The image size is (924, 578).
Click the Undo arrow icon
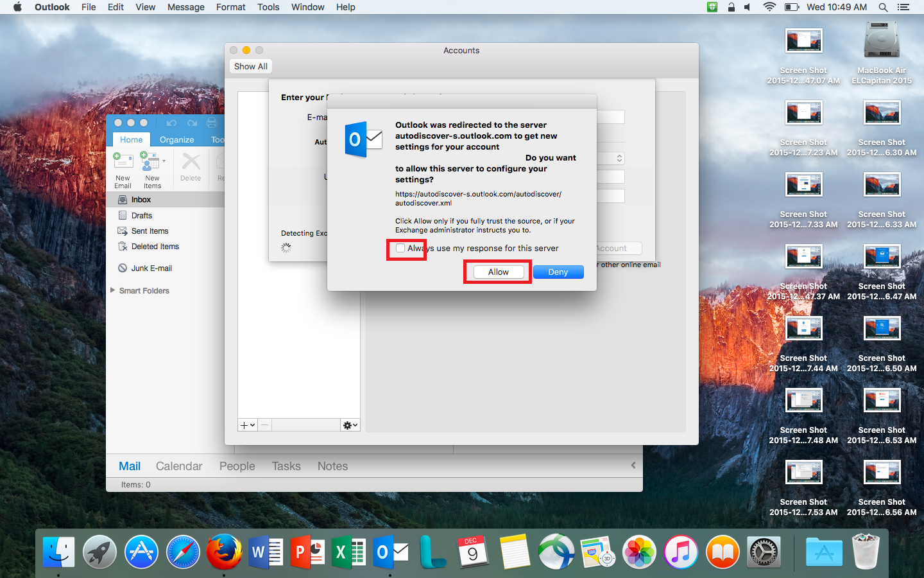pyautogui.click(x=171, y=123)
